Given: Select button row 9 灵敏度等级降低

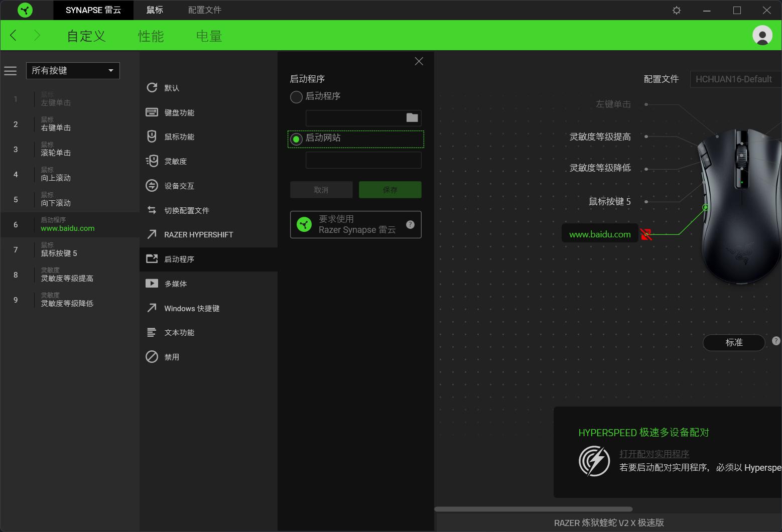Looking at the screenshot, I should pos(70,300).
